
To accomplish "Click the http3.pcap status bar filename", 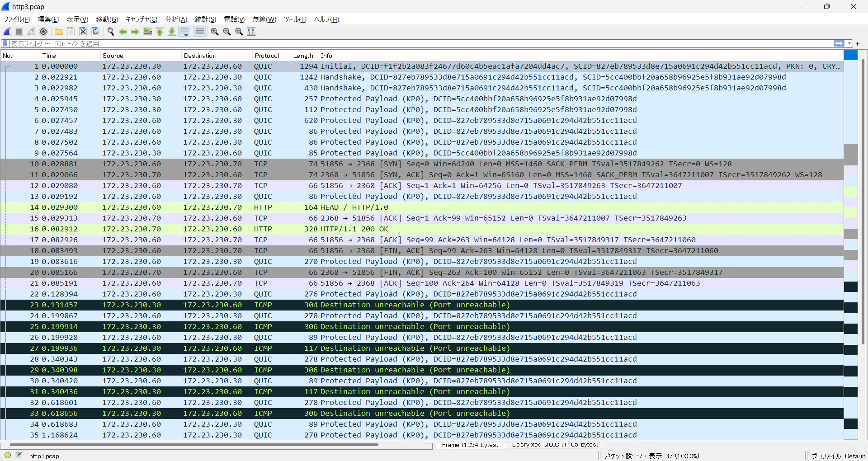I will click(x=44, y=456).
